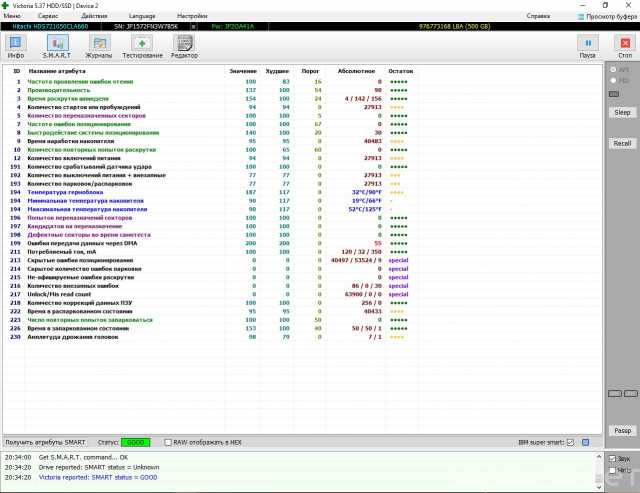Click the Остаток column header
640x493 pixels.
[401, 71]
